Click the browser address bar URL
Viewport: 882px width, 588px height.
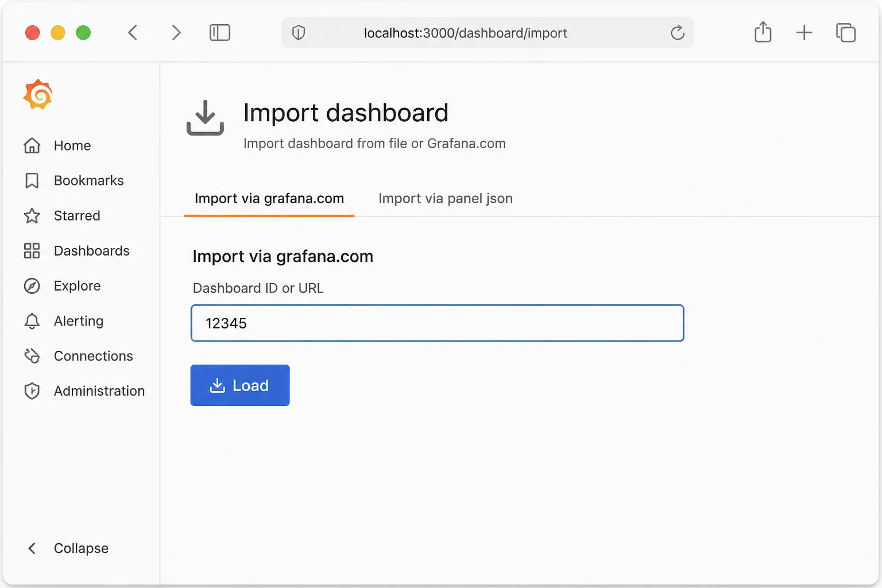[465, 33]
